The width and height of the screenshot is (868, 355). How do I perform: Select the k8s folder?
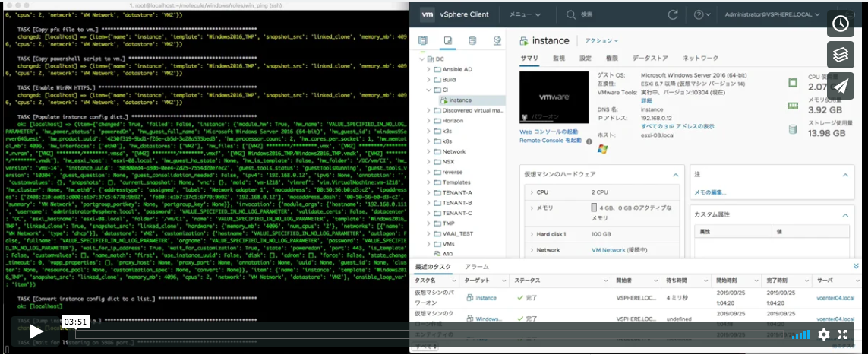(x=447, y=141)
